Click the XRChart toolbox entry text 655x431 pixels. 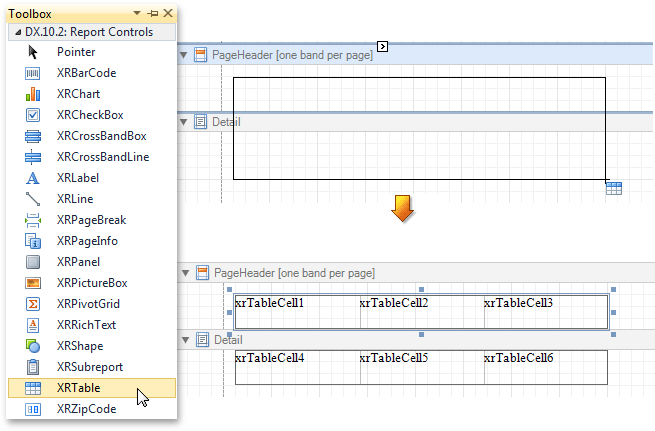79,94
